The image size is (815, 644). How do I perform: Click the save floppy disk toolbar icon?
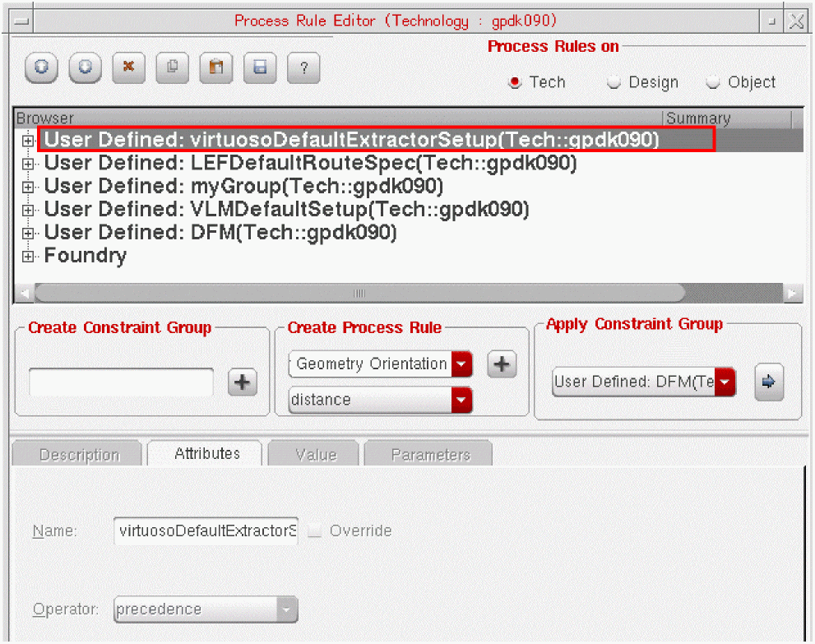260,67
